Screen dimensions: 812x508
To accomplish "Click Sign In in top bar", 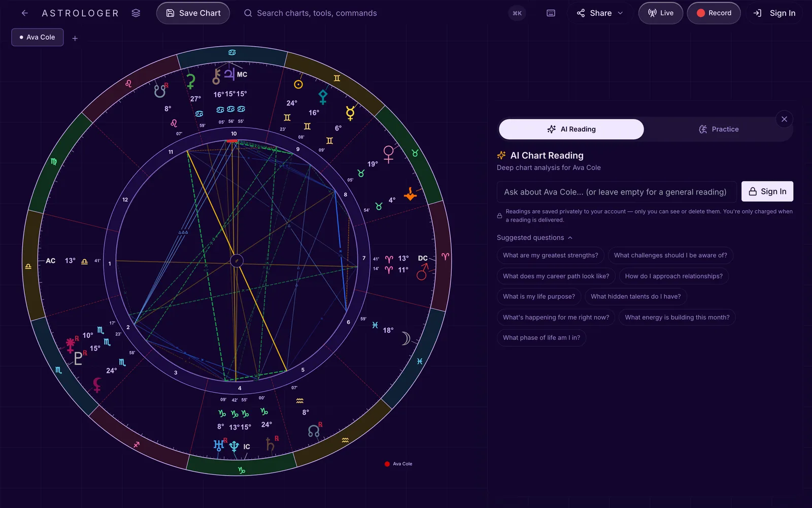I will click(774, 13).
